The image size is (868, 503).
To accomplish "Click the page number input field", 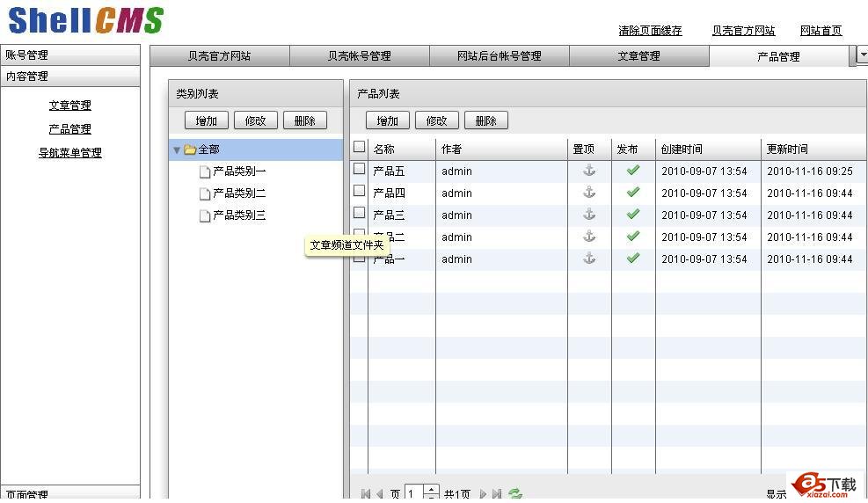I will (x=414, y=494).
